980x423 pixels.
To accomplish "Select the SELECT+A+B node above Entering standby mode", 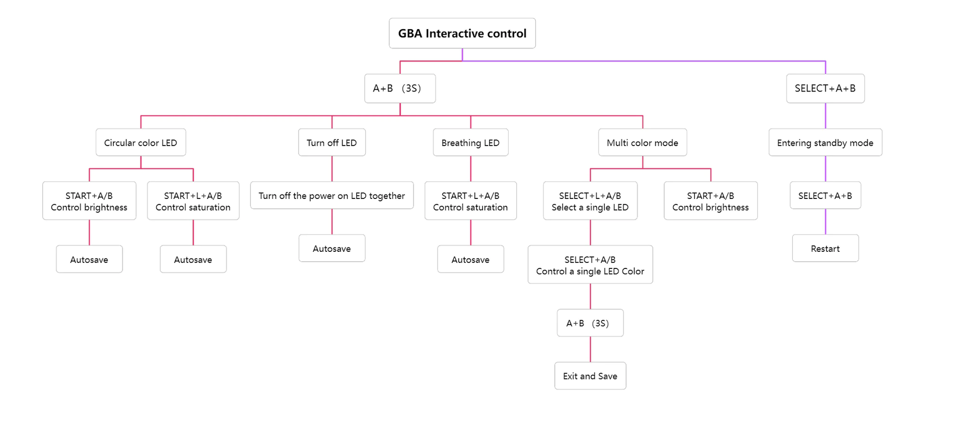I will click(x=825, y=89).
